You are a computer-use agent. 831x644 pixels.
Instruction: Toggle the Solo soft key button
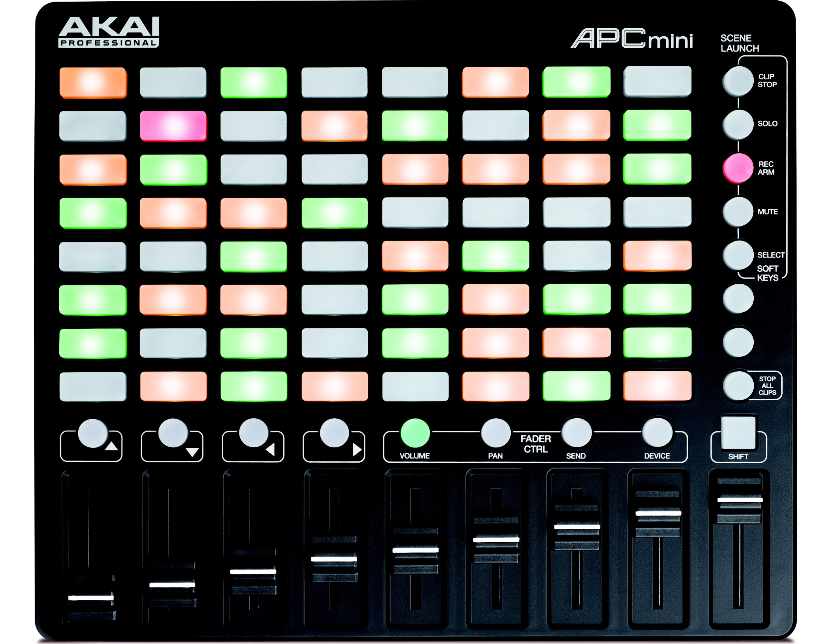tap(738, 124)
